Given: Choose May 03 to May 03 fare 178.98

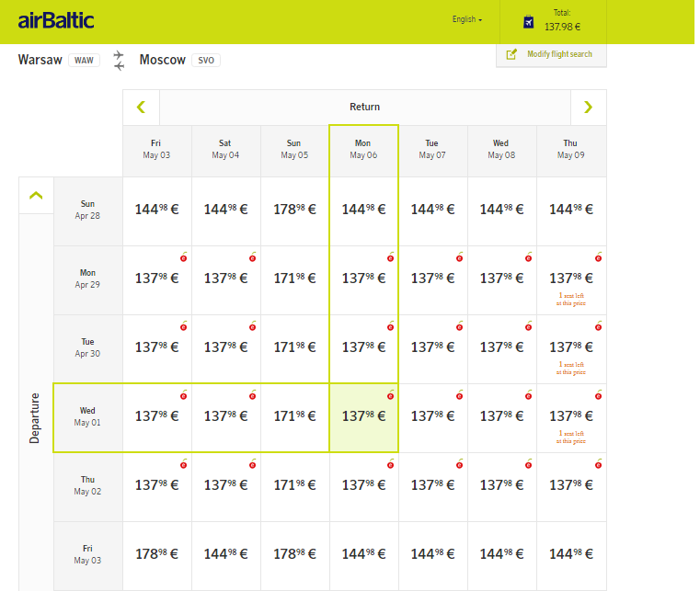Looking at the screenshot, I should [x=157, y=556].
